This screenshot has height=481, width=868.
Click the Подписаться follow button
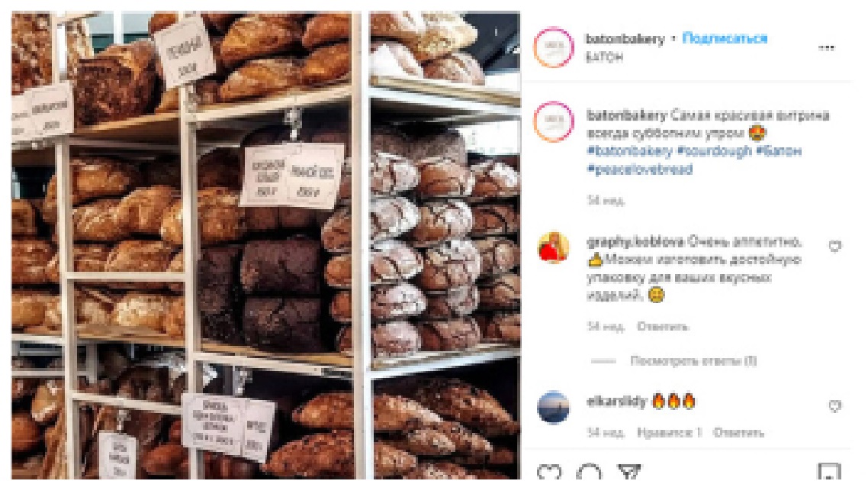[x=725, y=38]
